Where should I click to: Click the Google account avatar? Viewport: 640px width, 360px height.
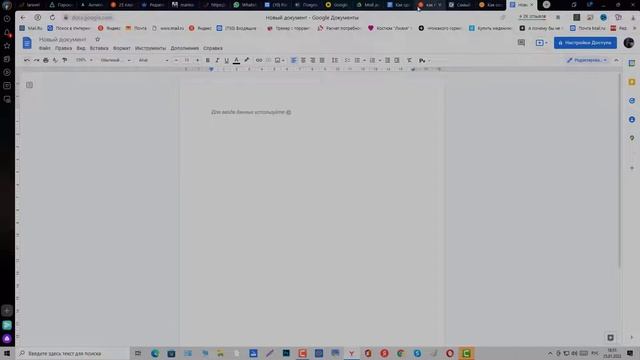629,42
